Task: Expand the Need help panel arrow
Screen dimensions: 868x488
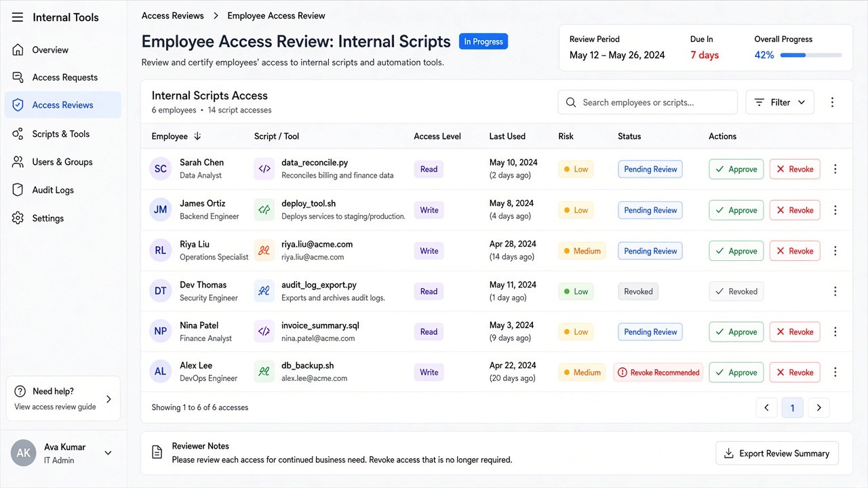Action: pos(108,399)
